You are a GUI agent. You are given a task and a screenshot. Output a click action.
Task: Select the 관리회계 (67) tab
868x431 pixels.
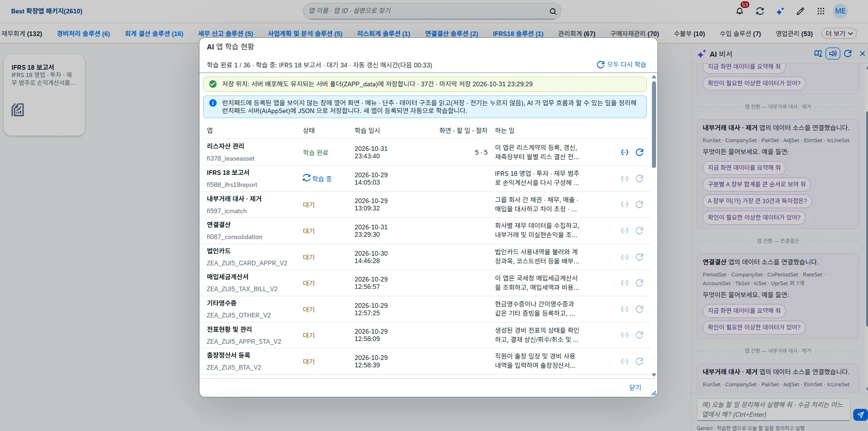[577, 34]
